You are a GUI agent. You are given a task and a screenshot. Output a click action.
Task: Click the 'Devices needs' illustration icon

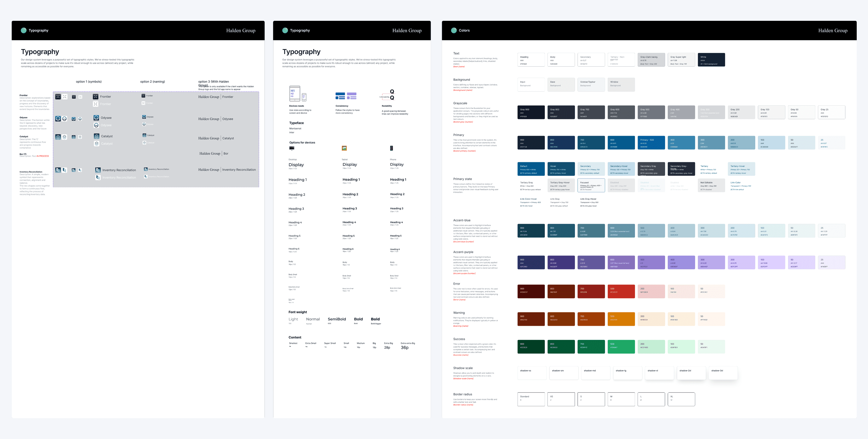298,94
